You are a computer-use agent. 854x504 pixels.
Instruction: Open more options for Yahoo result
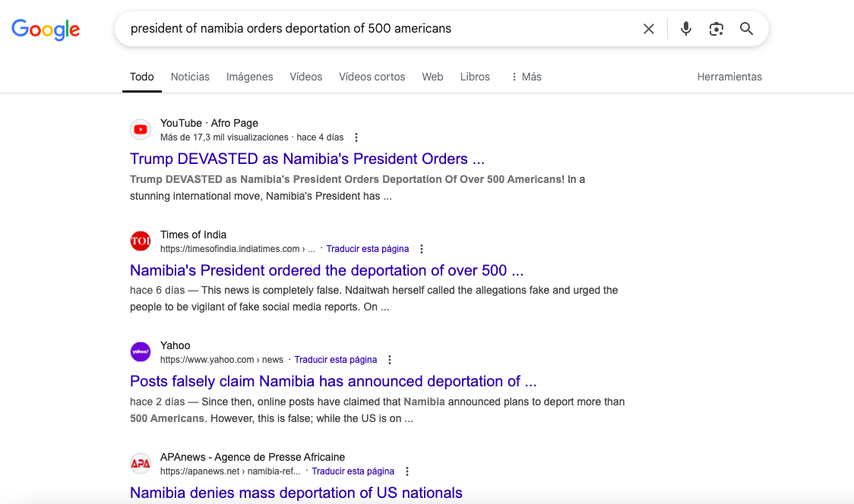point(390,360)
